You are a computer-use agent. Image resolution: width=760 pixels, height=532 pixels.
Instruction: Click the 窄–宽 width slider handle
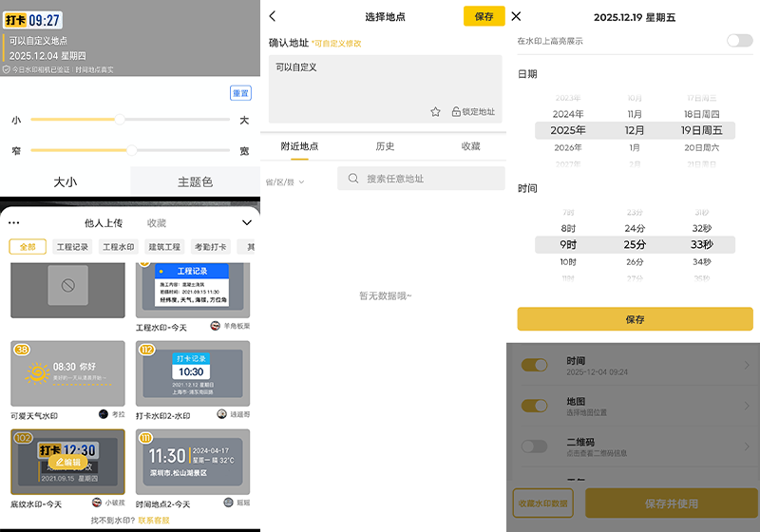[132, 150]
